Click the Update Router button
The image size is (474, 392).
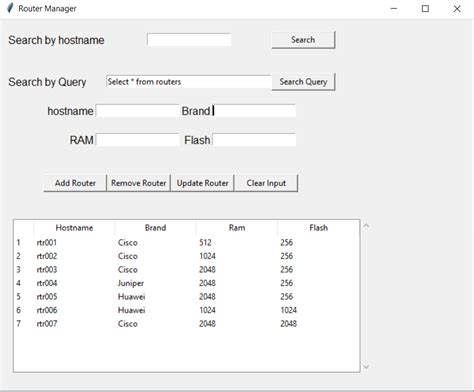click(202, 183)
